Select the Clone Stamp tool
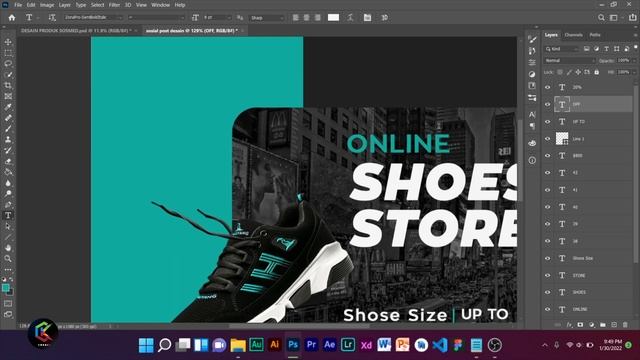Image resolution: width=640 pixels, height=360 pixels. [8, 140]
